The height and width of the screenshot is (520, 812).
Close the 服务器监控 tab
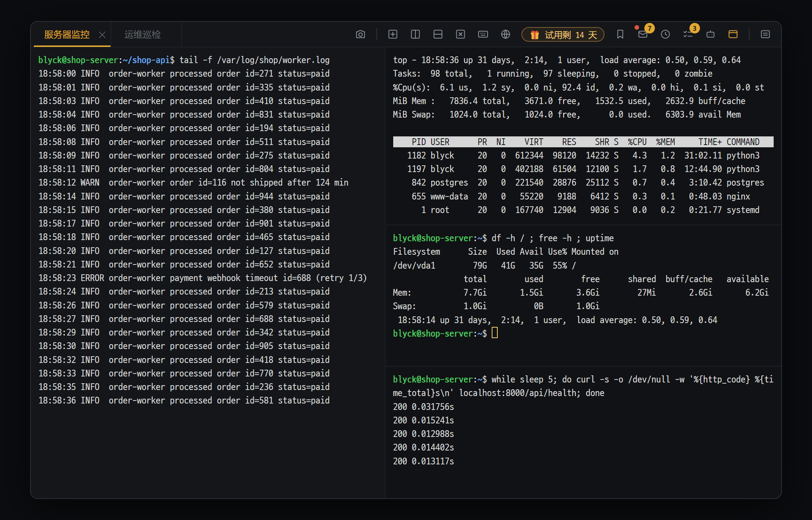[102, 35]
